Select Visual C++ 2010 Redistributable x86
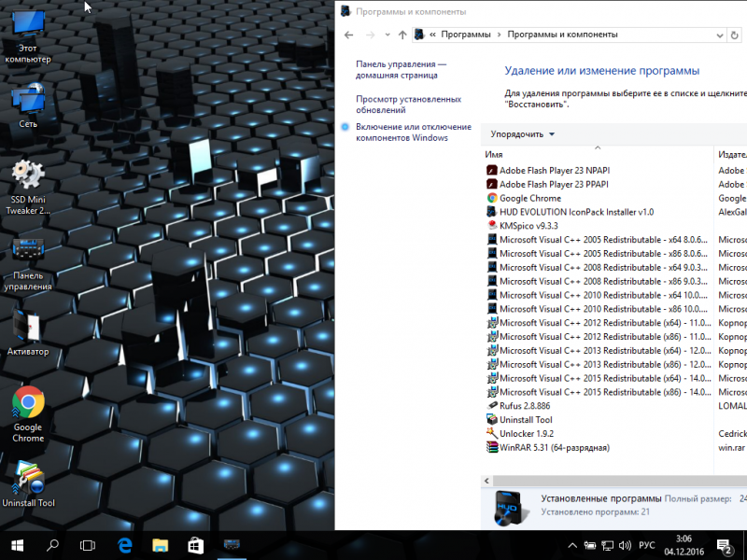This screenshot has width=747, height=560. 598,309
